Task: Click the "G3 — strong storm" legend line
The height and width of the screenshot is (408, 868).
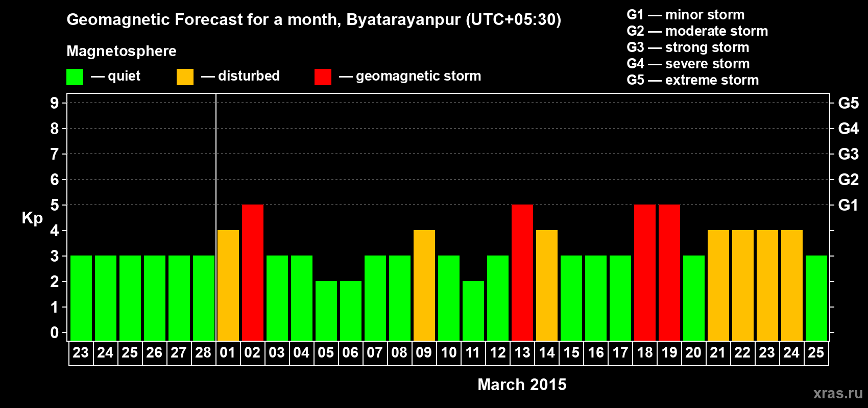Action: click(688, 47)
